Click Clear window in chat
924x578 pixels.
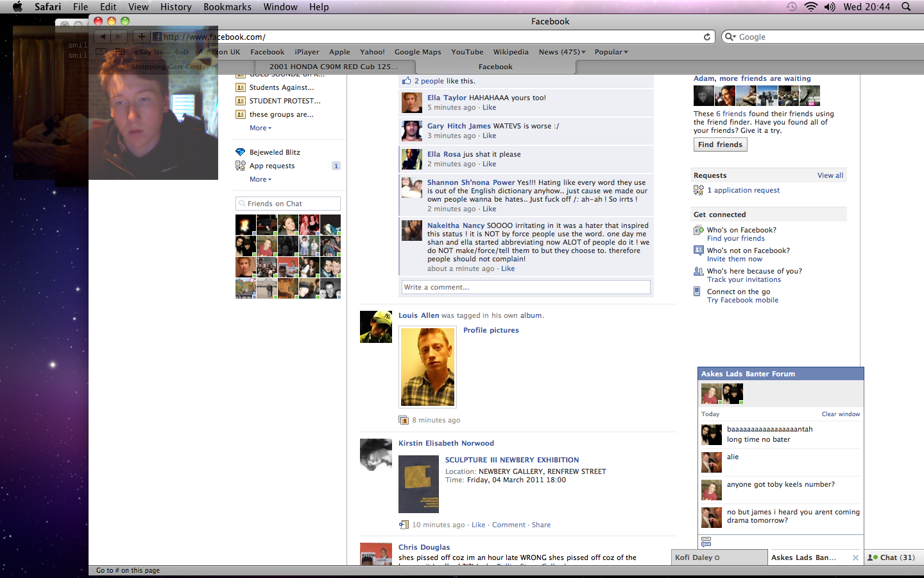841,414
